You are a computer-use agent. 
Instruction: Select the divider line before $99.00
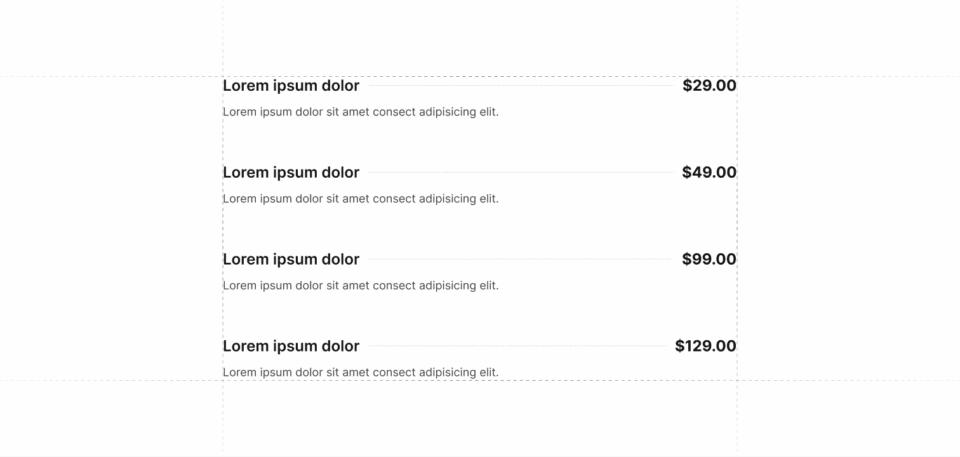520,259
